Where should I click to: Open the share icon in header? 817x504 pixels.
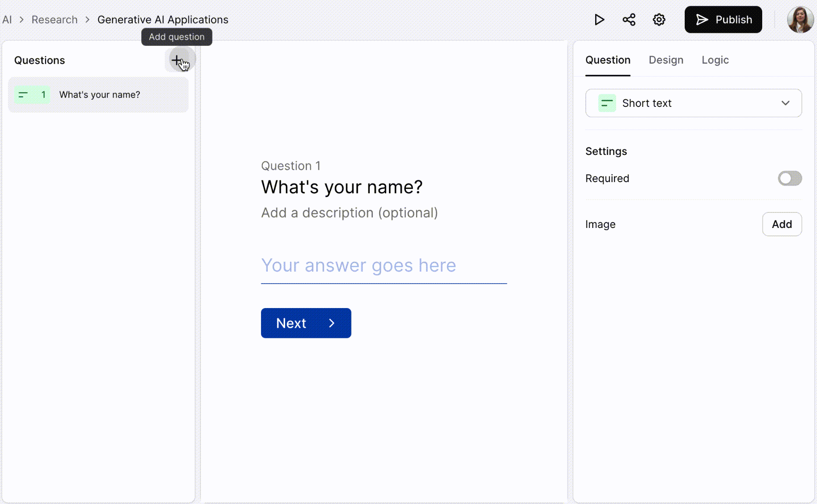629,20
